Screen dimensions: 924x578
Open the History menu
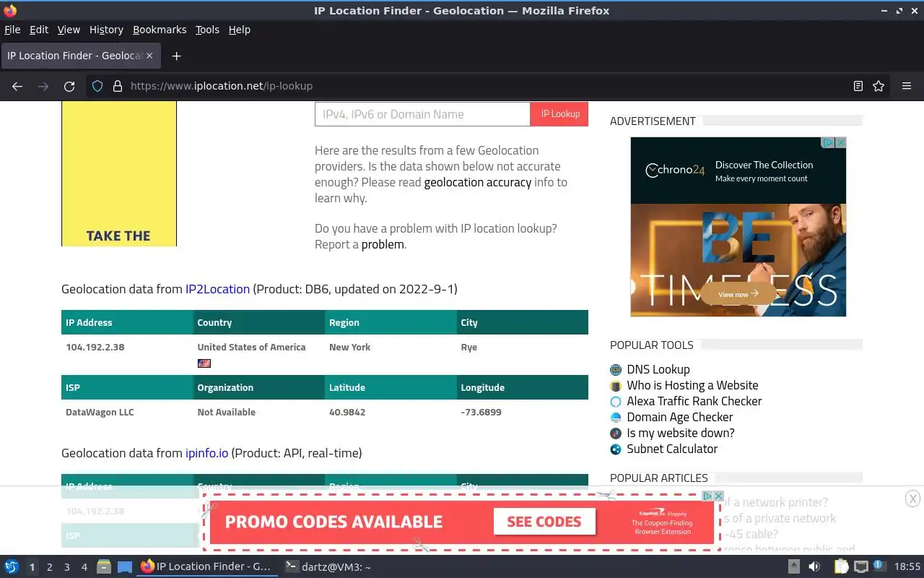106,30
